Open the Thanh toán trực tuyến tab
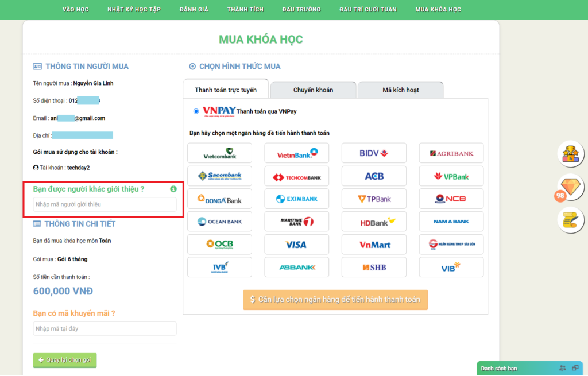Image resolution: width=588 pixels, height=376 pixels. click(x=226, y=90)
